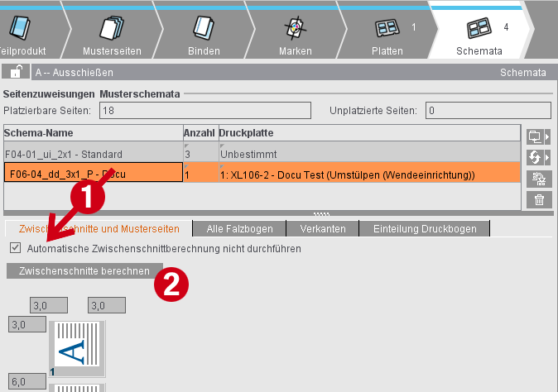
Task: Click the Unplatzierte Seiten field showing 0
Action: [488, 111]
